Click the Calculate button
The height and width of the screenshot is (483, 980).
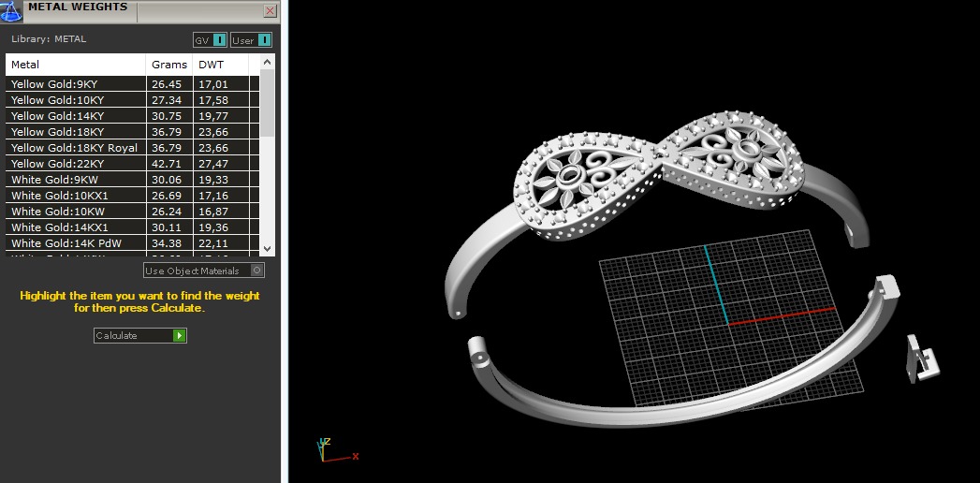[x=140, y=335]
